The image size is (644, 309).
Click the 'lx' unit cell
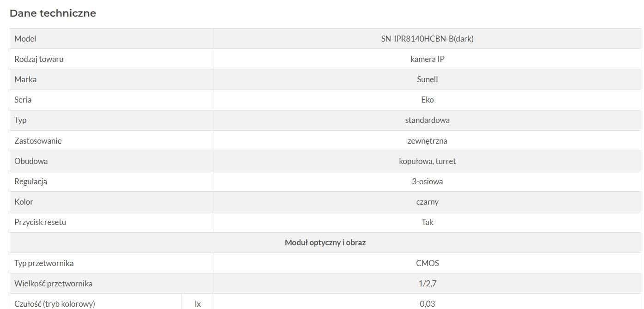click(x=198, y=303)
